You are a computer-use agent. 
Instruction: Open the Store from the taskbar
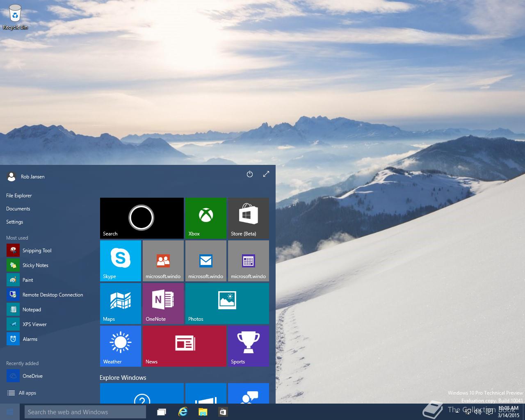click(x=223, y=412)
